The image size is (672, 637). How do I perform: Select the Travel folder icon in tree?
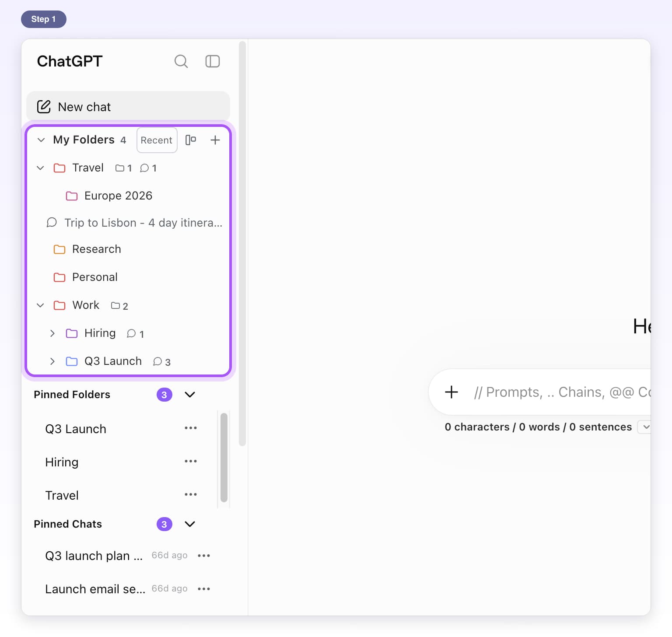click(x=59, y=168)
